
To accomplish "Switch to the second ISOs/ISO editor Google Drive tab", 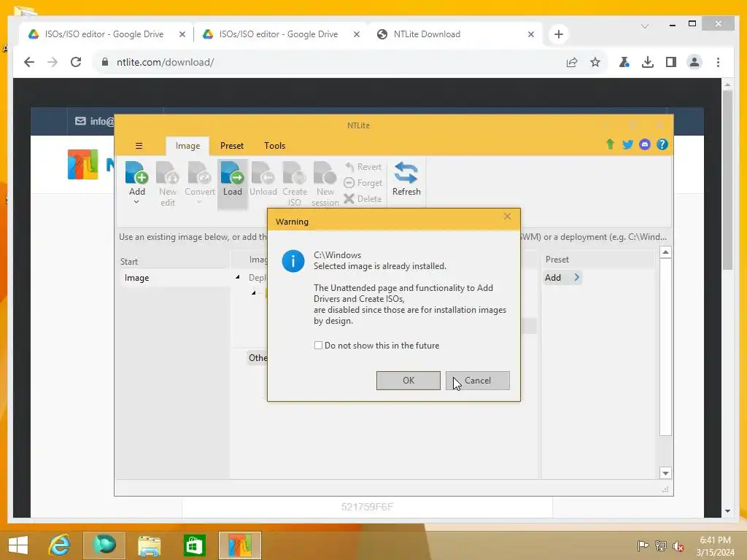I will [x=278, y=34].
